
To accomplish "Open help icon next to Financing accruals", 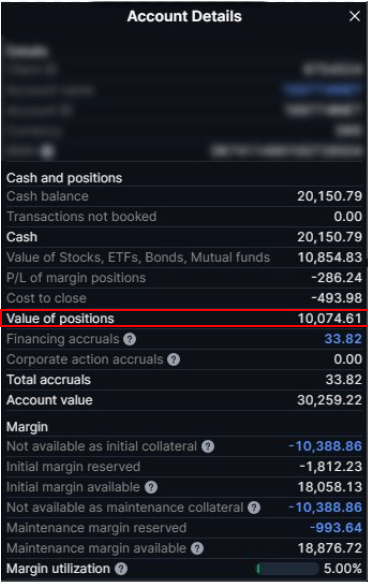I will coord(130,339).
